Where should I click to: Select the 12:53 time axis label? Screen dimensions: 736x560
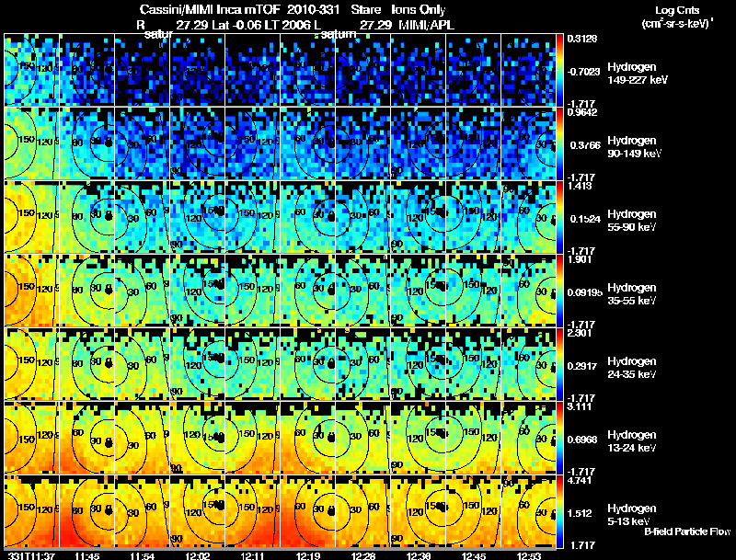coord(528,555)
